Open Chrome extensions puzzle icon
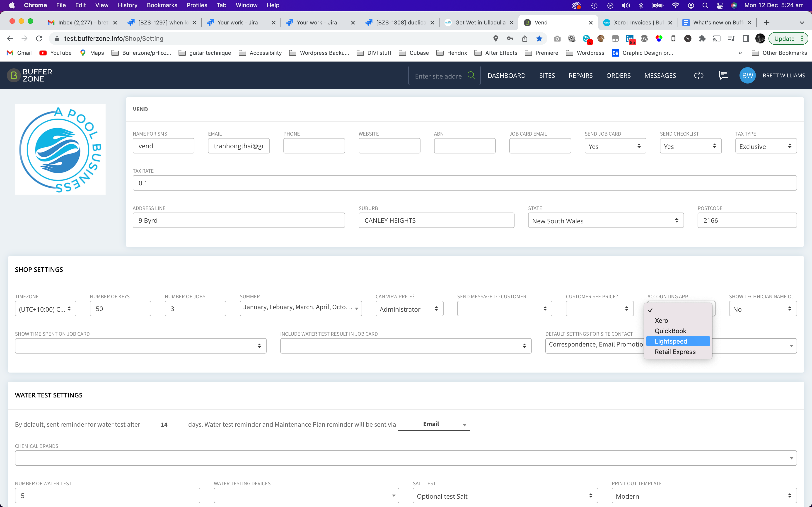 tap(702, 38)
